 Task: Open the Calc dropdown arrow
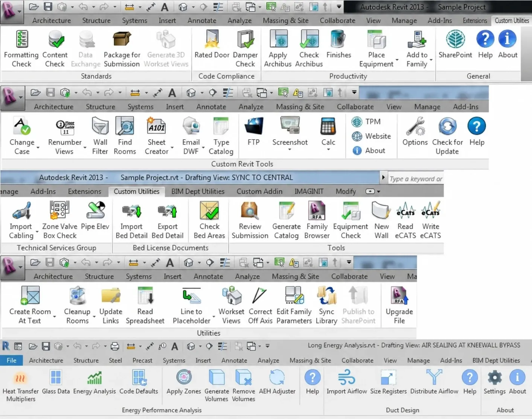(328, 150)
